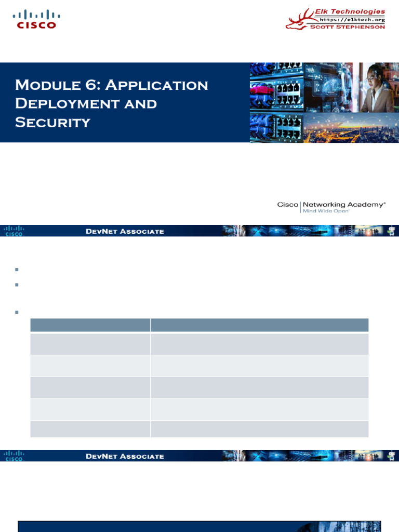Image resolution: width=399 pixels, height=532 pixels.
Task: Select the Module 6 title text
Action: (x=111, y=103)
